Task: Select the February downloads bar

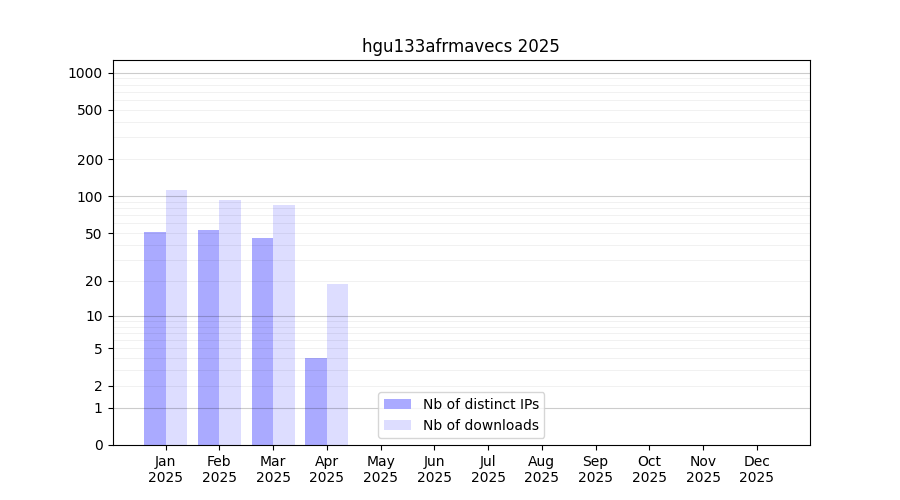Action: tap(230, 322)
